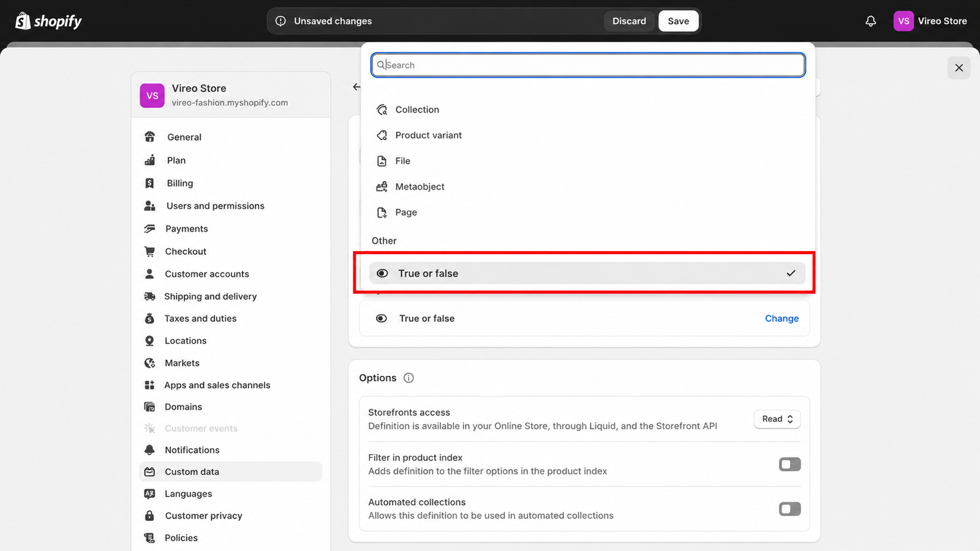Viewport: 980px width, 551px height.
Task: Click the VS avatar in top bar
Action: pyautogui.click(x=903, y=21)
